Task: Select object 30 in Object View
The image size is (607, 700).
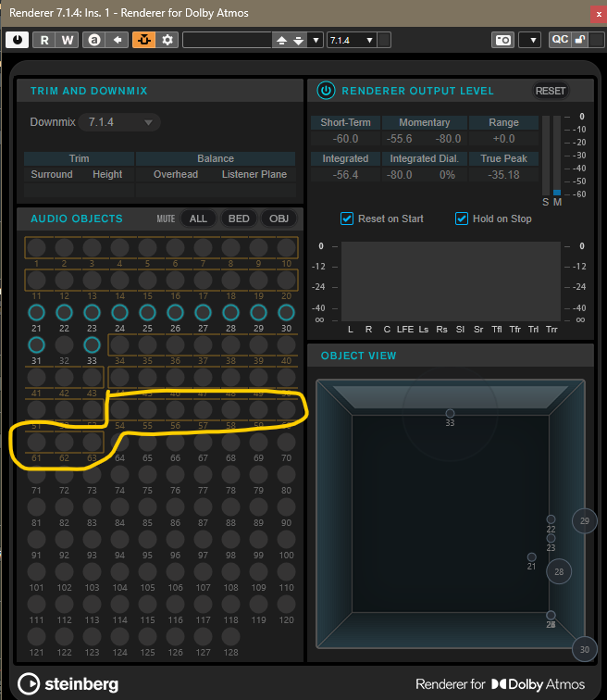Action: click(584, 650)
